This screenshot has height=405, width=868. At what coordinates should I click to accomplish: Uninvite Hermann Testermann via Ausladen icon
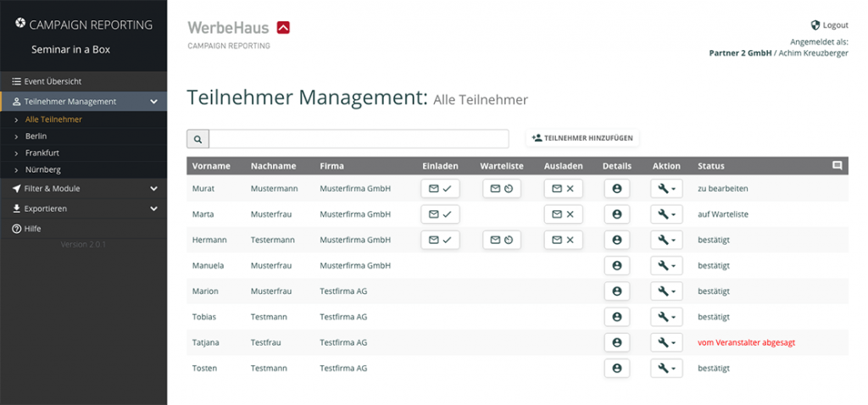tap(563, 240)
